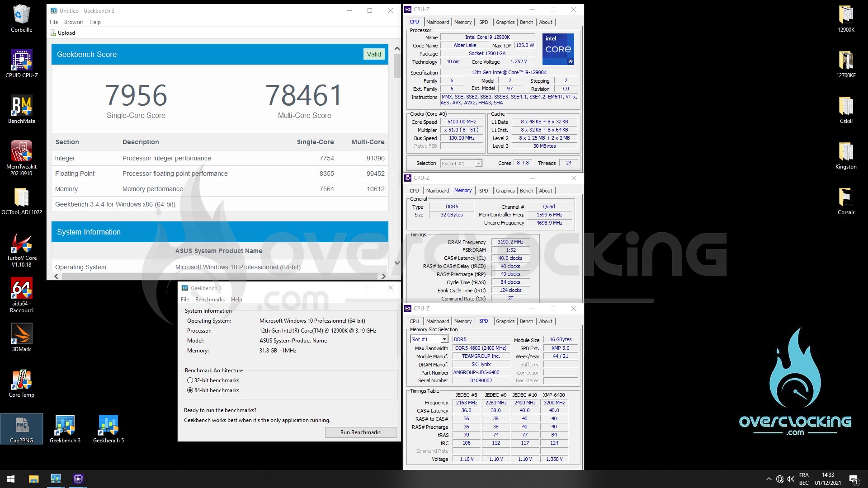Image resolution: width=868 pixels, height=488 pixels.
Task: Open the Slot #1 memory slot dropdown
Action: click(x=444, y=339)
